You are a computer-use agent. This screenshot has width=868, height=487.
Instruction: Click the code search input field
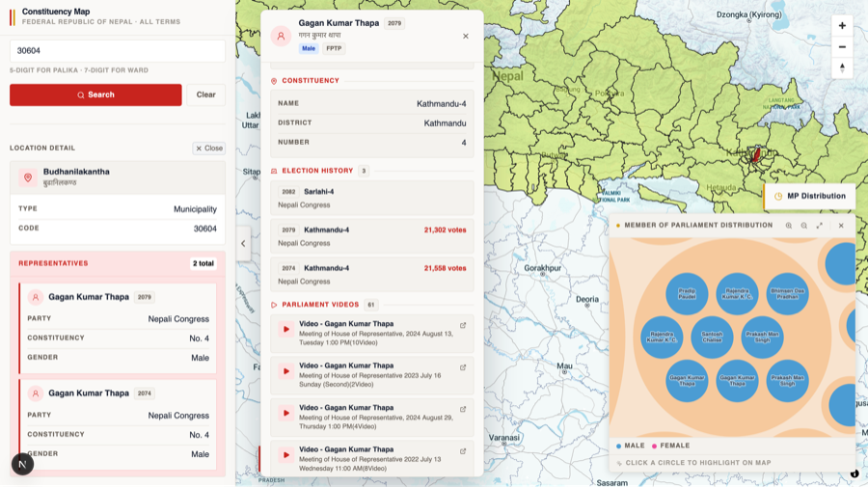tap(117, 51)
